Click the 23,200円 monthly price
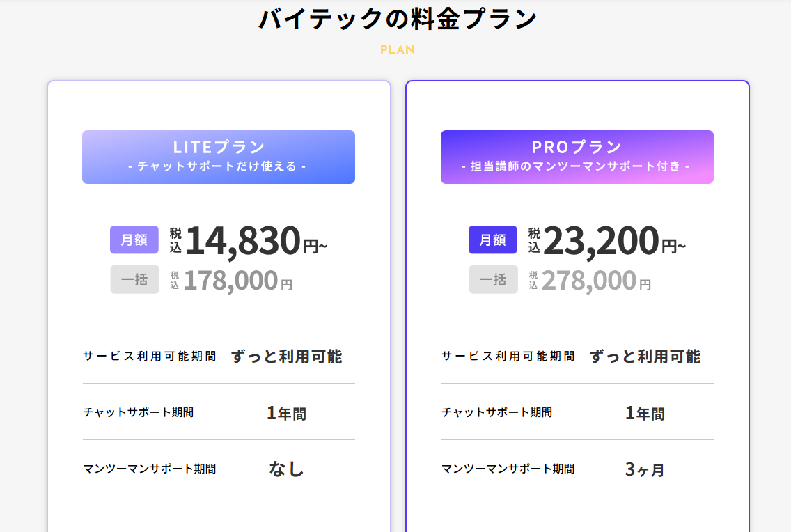 (x=614, y=241)
